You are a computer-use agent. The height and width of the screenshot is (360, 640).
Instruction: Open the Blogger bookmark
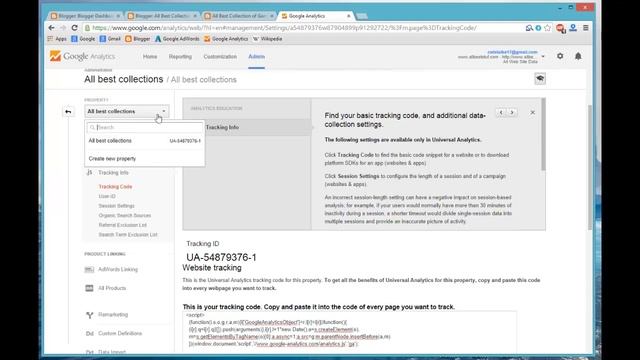[138, 39]
